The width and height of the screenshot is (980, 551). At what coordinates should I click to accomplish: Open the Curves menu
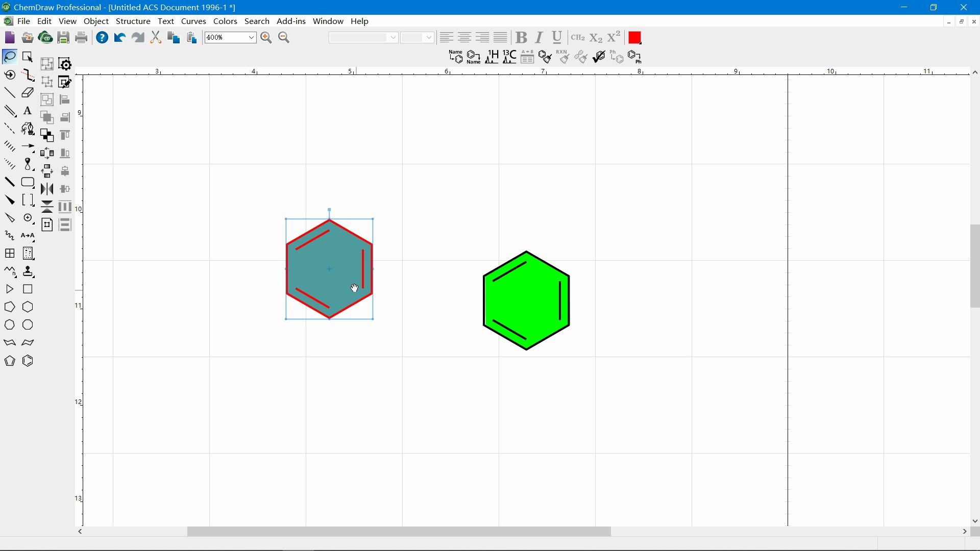tap(194, 21)
